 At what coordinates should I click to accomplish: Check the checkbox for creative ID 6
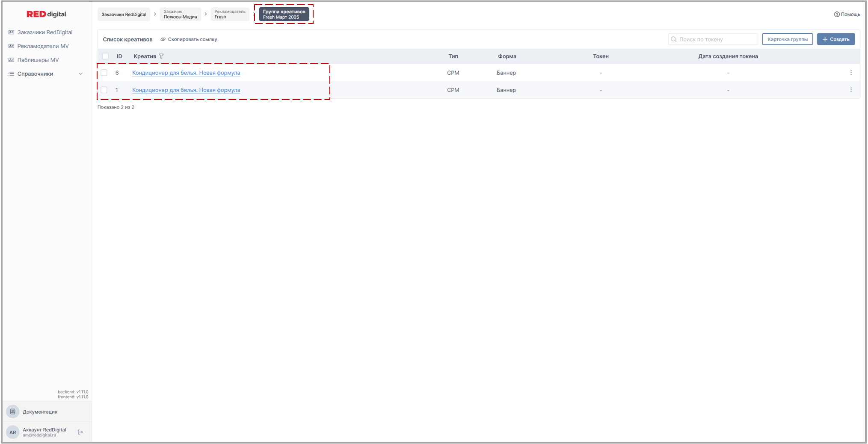[x=104, y=73]
